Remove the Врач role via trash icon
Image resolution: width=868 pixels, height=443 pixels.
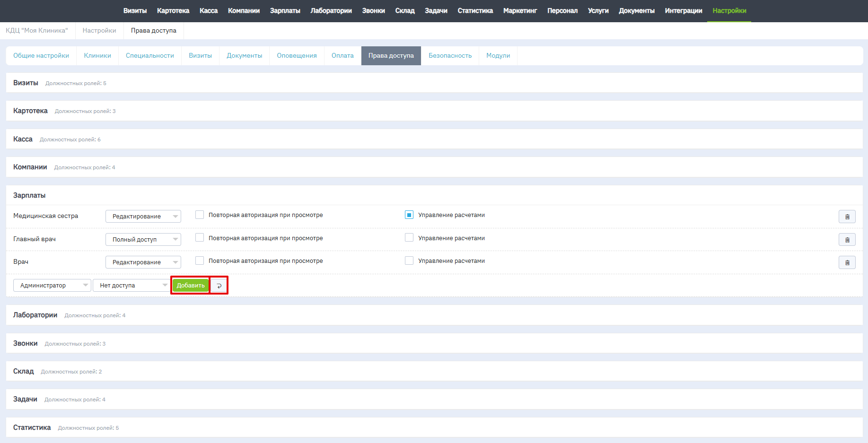click(847, 262)
